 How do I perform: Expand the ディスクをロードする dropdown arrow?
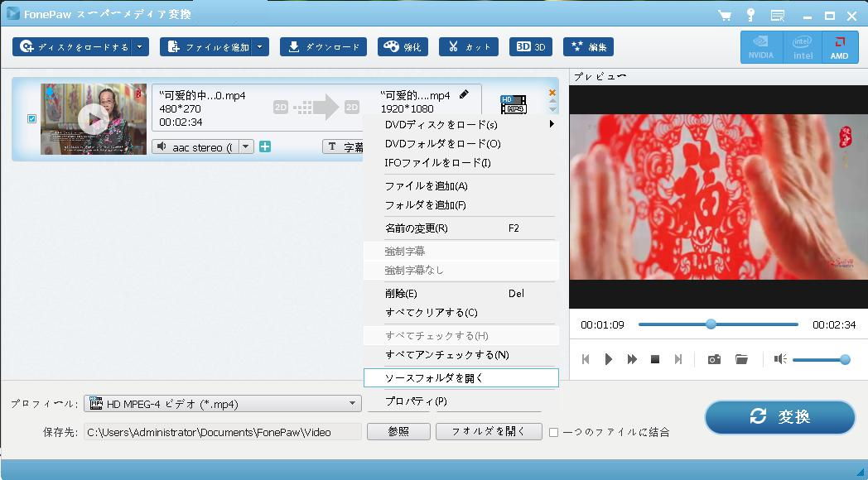pos(141,47)
